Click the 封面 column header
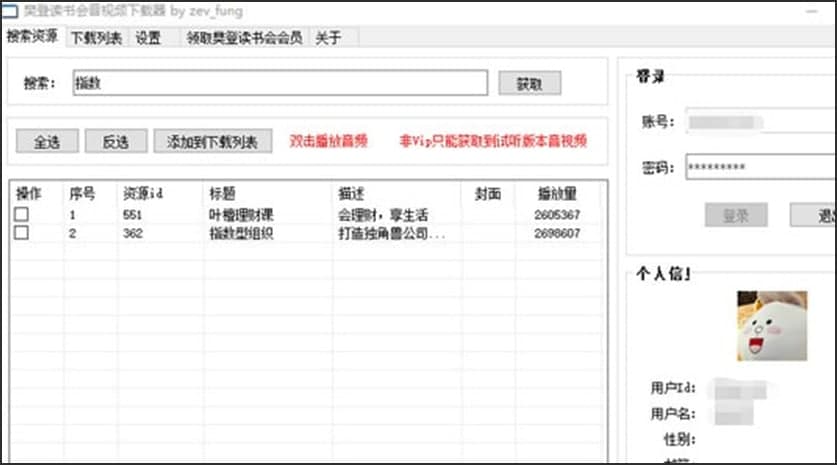 pos(488,193)
